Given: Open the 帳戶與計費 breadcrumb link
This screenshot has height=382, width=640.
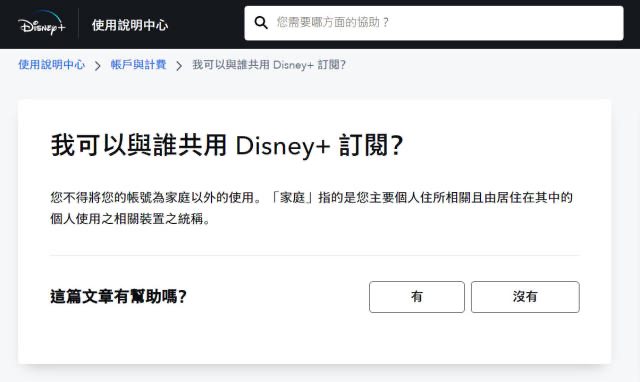Looking at the screenshot, I should coord(138,64).
